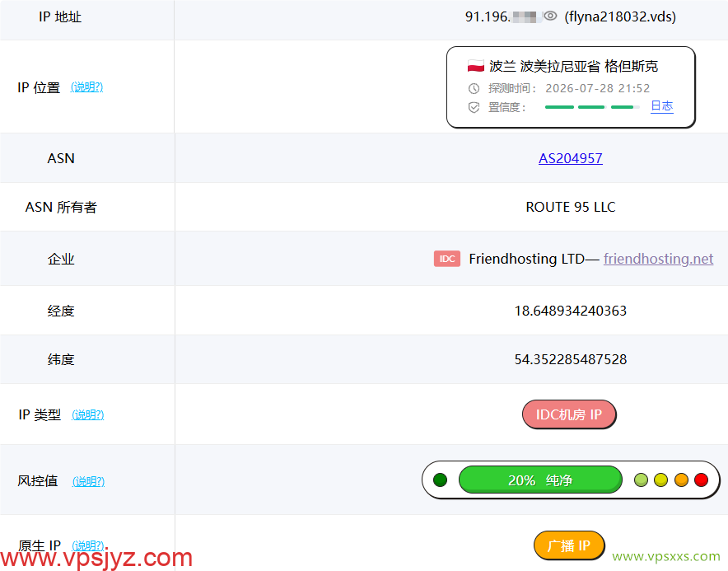Click the yellow risk dot
This screenshot has width=728, height=571.
(660, 480)
